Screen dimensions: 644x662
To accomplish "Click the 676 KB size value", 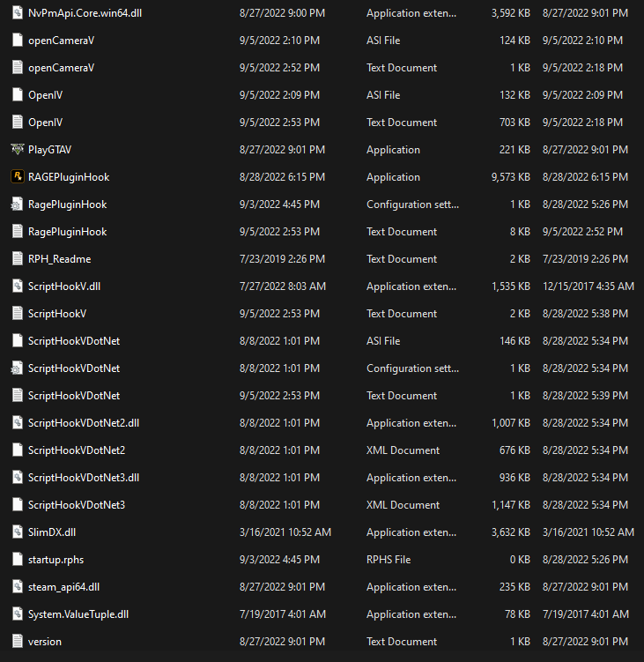I will pyautogui.click(x=514, y=450).
